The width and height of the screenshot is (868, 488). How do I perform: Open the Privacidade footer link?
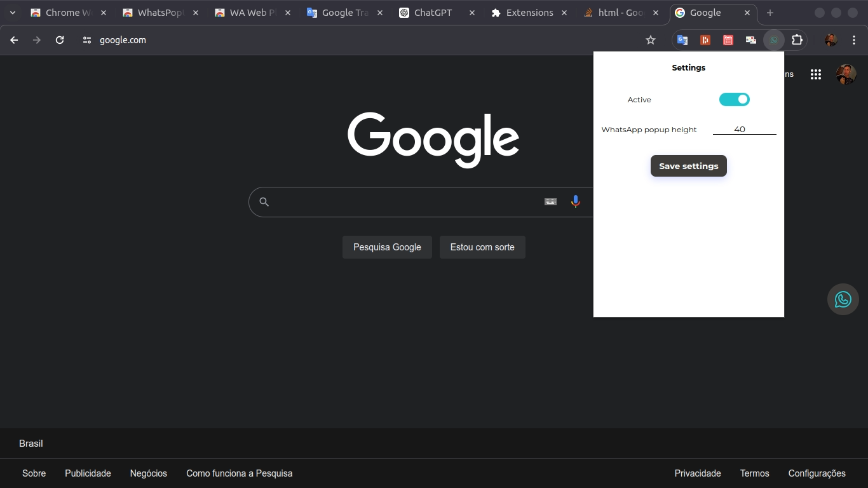click(x=698, y=473)
